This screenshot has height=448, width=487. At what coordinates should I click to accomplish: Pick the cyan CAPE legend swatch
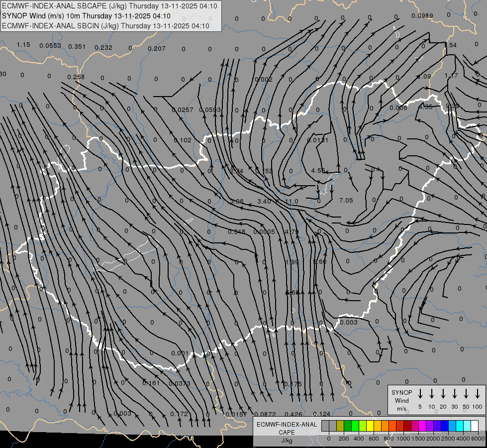click(460, 426)
